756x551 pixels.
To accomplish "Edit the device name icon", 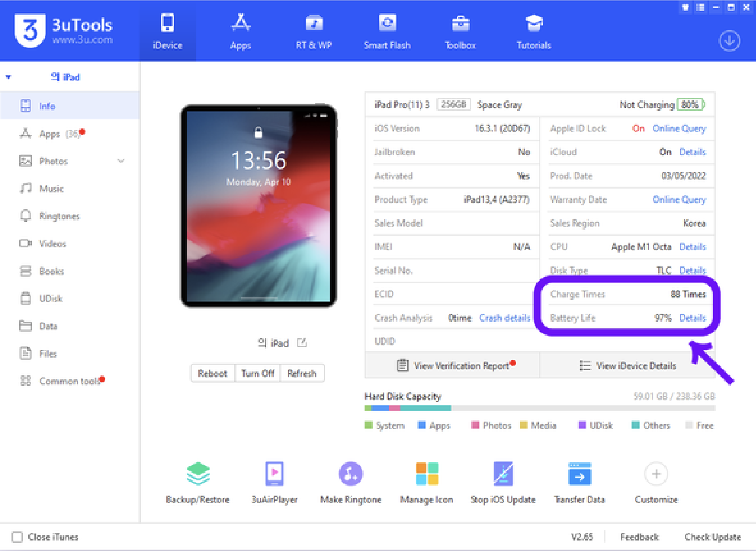I will [302, 342].
